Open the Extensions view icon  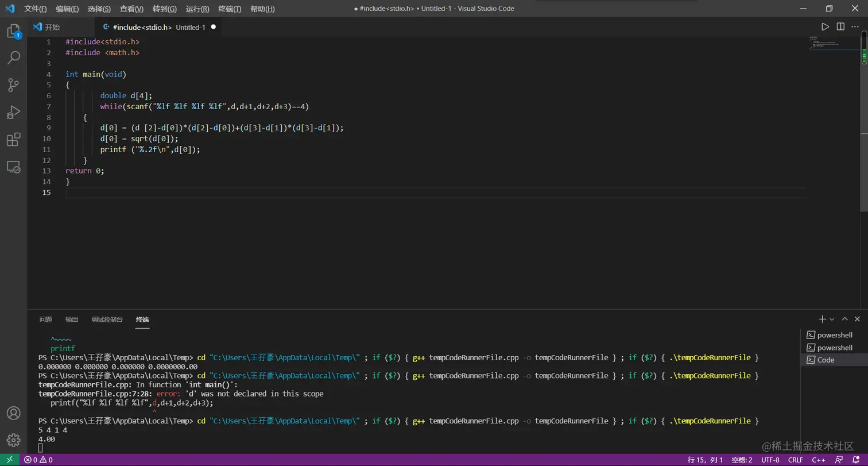tap(13, 140)
